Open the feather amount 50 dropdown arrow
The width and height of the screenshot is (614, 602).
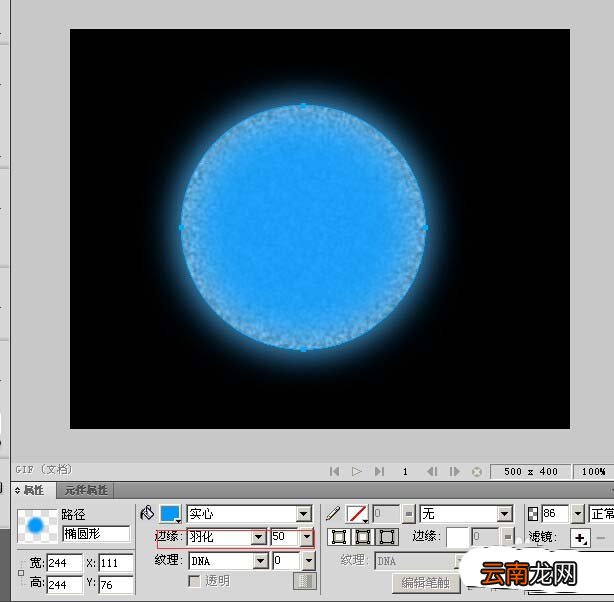307,537
